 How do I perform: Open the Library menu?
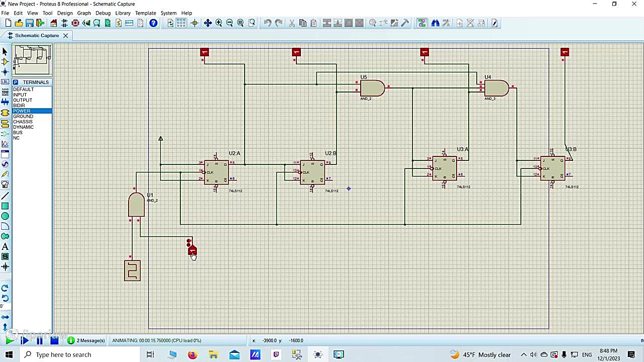pos(123,13)
